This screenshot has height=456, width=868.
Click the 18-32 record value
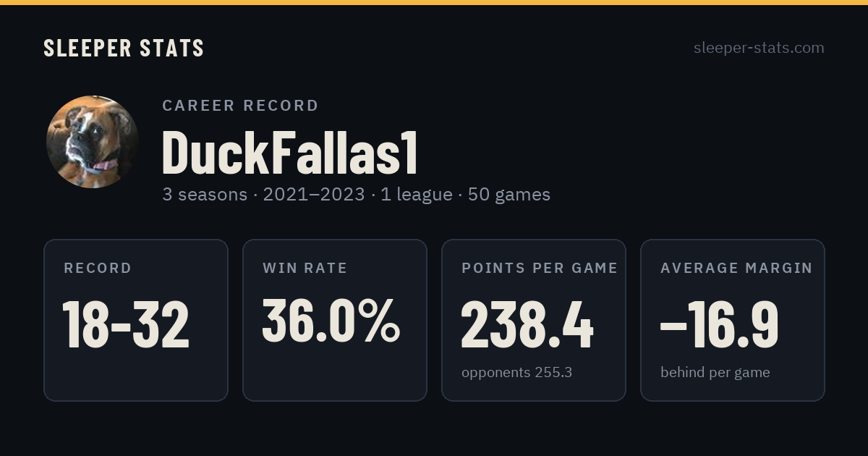tap(127, 324)
